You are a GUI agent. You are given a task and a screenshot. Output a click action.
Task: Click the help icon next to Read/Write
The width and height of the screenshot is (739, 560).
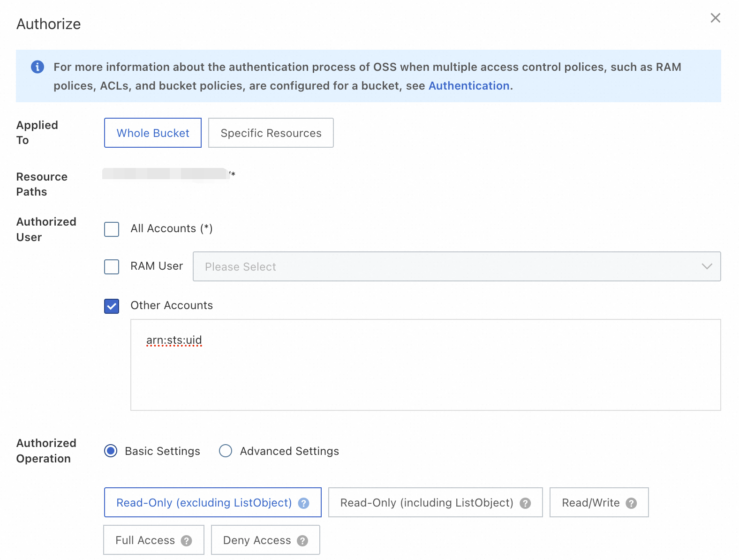(x=632, y=503)
